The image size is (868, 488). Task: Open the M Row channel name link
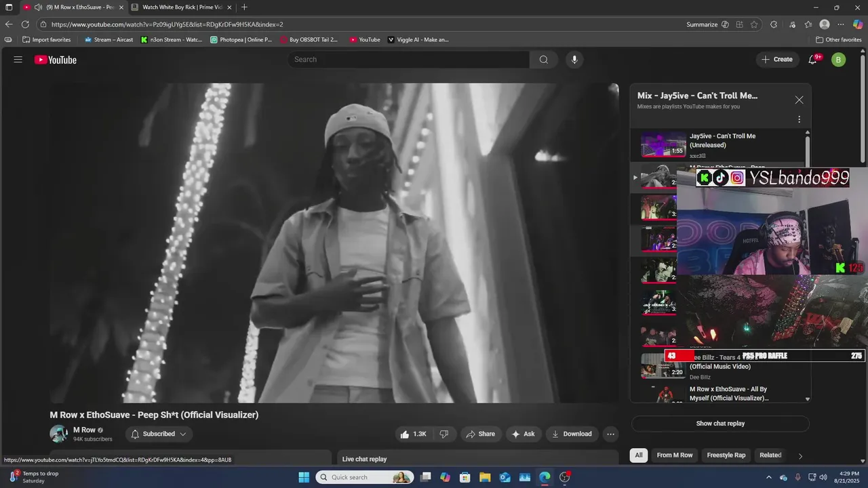point(84,430)
